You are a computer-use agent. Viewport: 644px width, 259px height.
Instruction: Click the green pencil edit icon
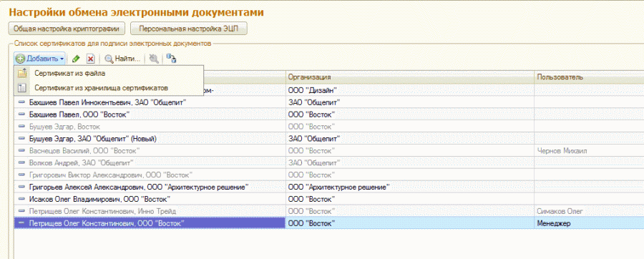click(76, 59)
